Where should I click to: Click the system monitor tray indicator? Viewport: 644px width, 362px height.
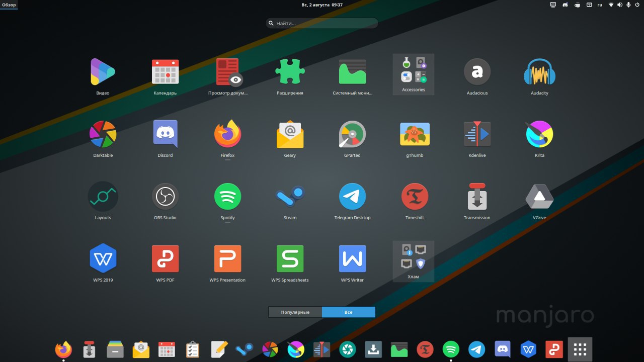coord(589,5)
